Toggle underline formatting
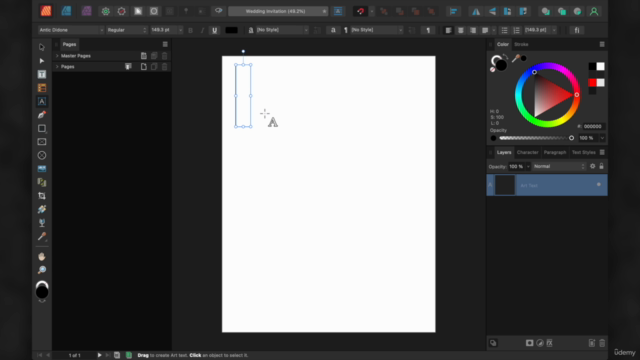Image resolution: width=640 pixels, height=360 pixels. tap(214, 30)
